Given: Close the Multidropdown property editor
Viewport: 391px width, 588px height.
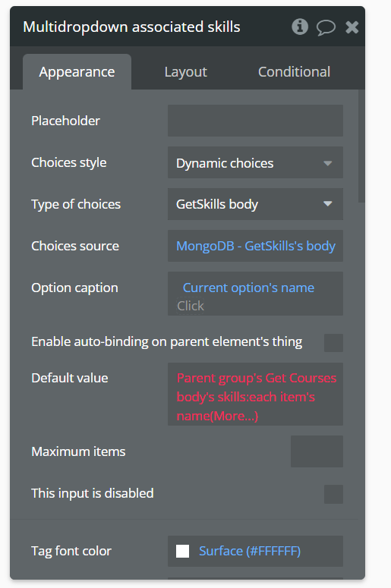Looking at the screenshot, I should tap(352, 27).
